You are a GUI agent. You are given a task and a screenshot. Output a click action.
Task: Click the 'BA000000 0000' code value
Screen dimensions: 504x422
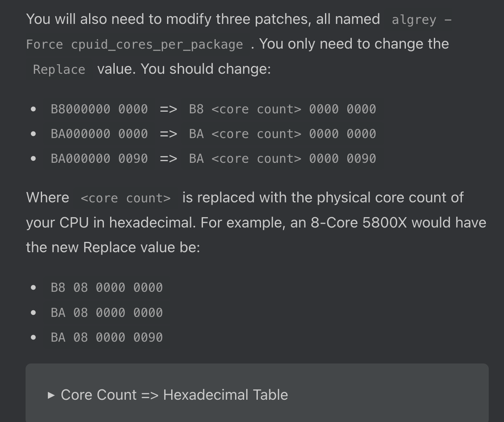click(99, 134)
